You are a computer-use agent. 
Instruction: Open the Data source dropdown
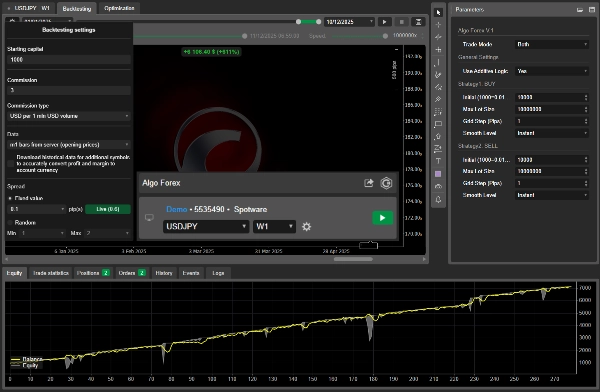click(69, 145)
